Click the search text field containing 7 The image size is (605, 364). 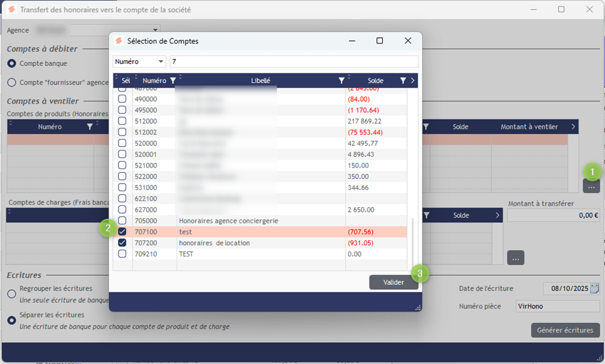293,61
